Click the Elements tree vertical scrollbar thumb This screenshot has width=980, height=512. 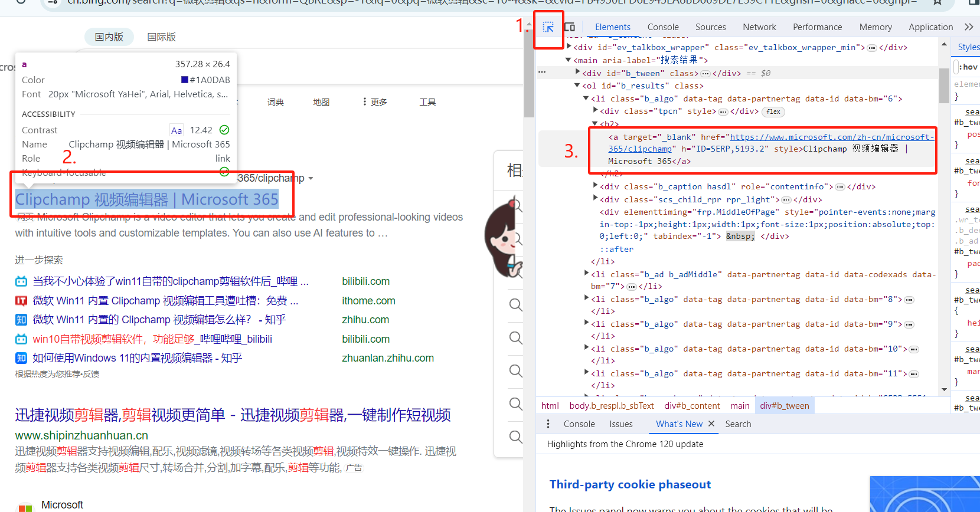point(944,86)
